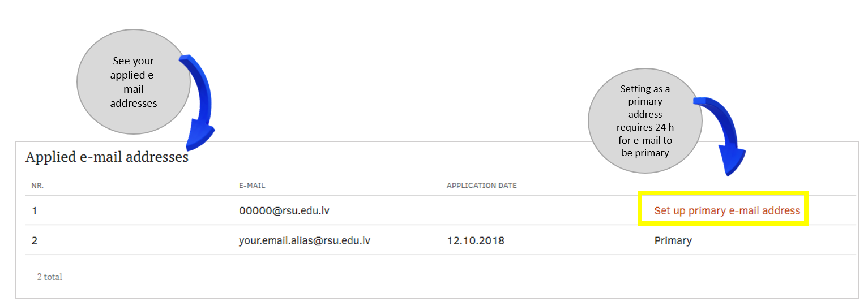Click the 00000@rsu.edu.lv e-mail address
Viewport: 868px width, 306px height.
(x=284, y=211)
